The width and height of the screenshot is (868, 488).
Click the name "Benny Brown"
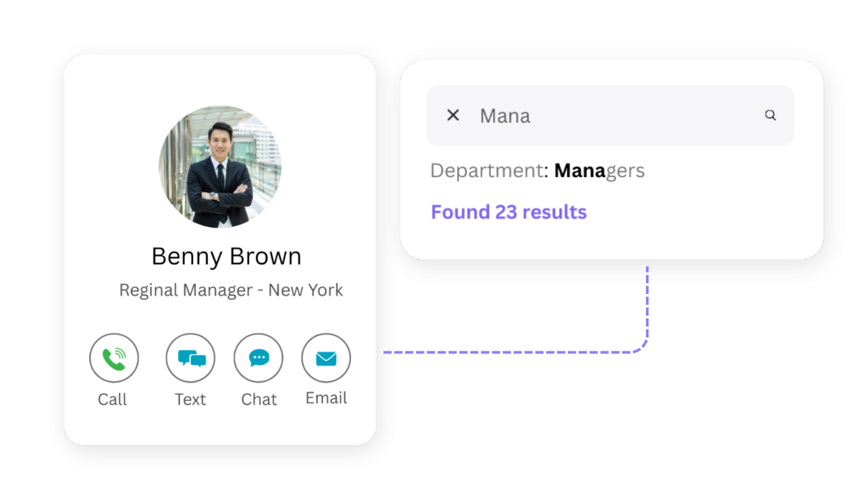(x=226, y=256)
